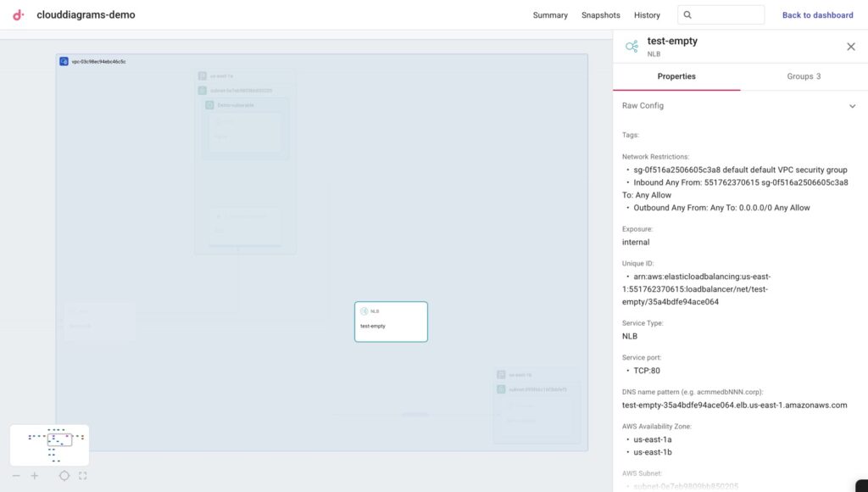This screenshot has width=868, height=492.
Task: Expand the Raw Config section
Action: (852, 106)
